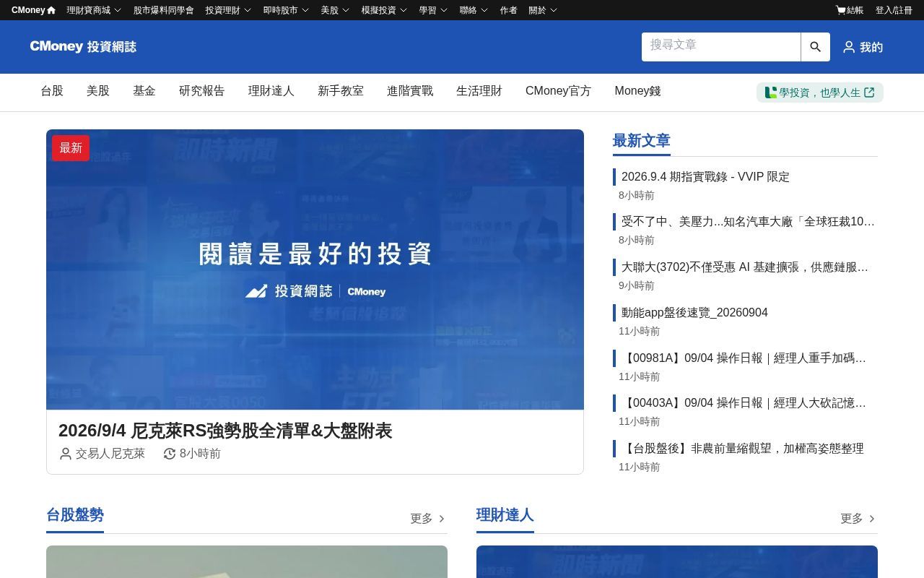The image size is (924, 578).
Task: Expand the 即時股市 dropdown
Action: [286, 10]
